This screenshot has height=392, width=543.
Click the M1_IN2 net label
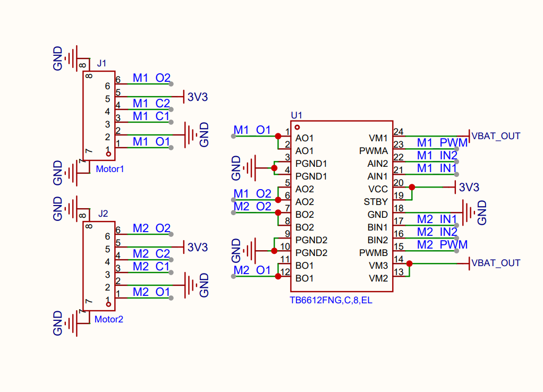pyautogui.click(x=437, y=156)
